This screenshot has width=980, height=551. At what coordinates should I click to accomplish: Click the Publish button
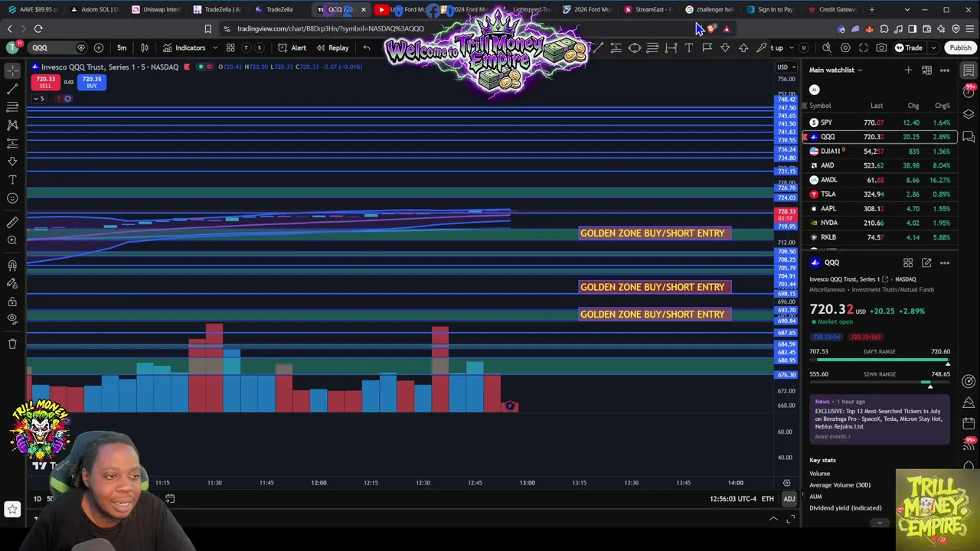pyautogui.click(x=960, y=47)
